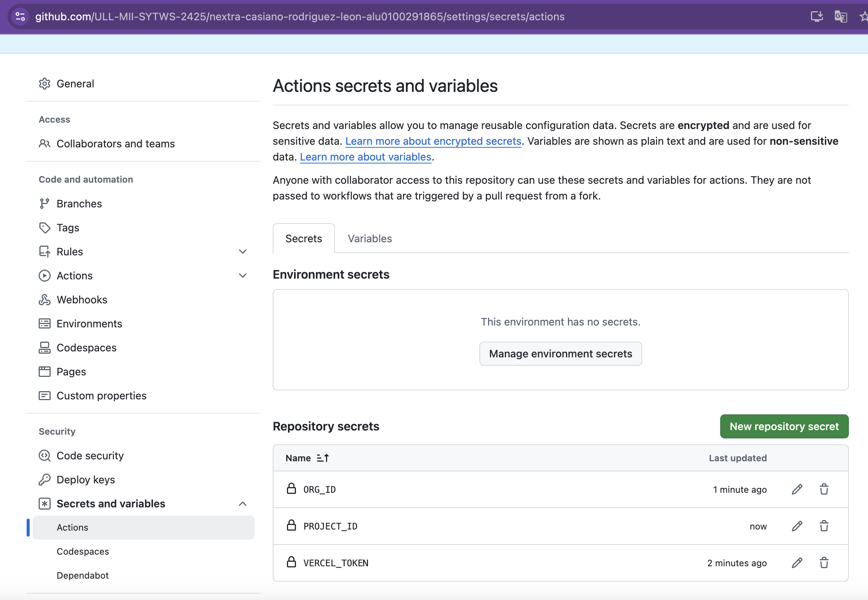Click the Collaborators and teams people icon
The image size is (868, 600).
point(44,144)
